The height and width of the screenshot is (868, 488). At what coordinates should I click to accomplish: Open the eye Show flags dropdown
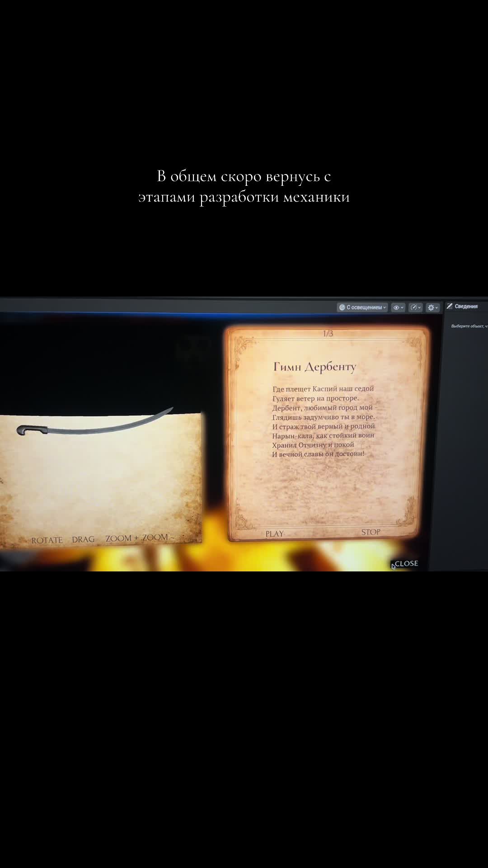398,307
